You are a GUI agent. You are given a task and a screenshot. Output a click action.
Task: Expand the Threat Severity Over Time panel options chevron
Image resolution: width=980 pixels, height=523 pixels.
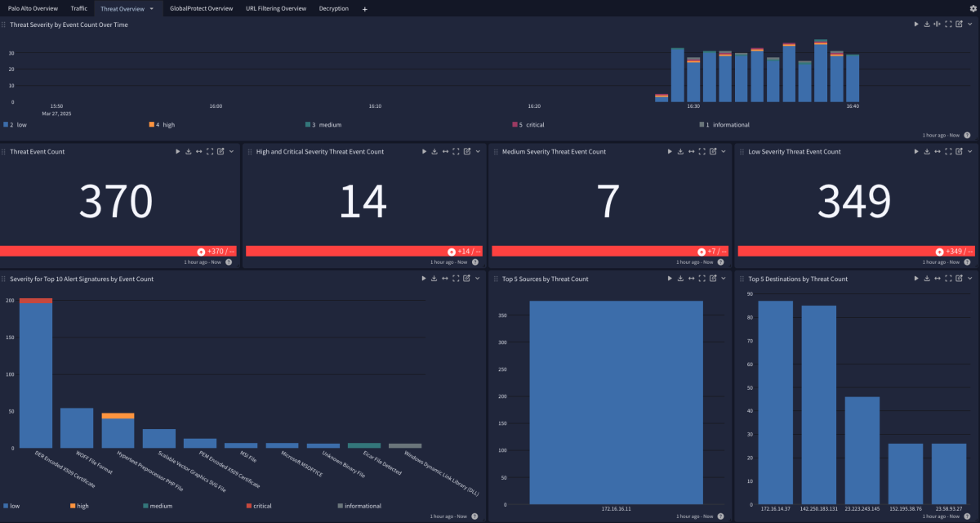pos(969,25)
